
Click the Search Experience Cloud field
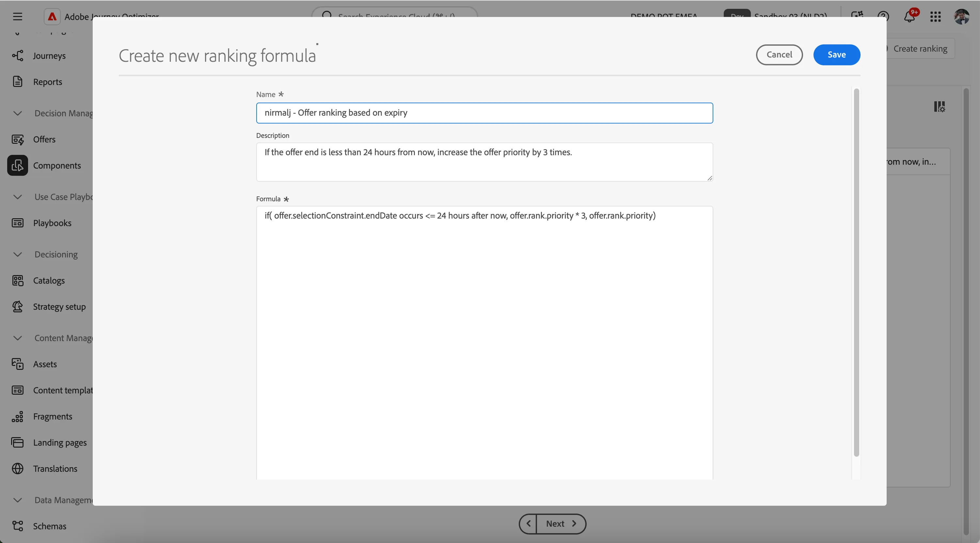pos(394,16)
